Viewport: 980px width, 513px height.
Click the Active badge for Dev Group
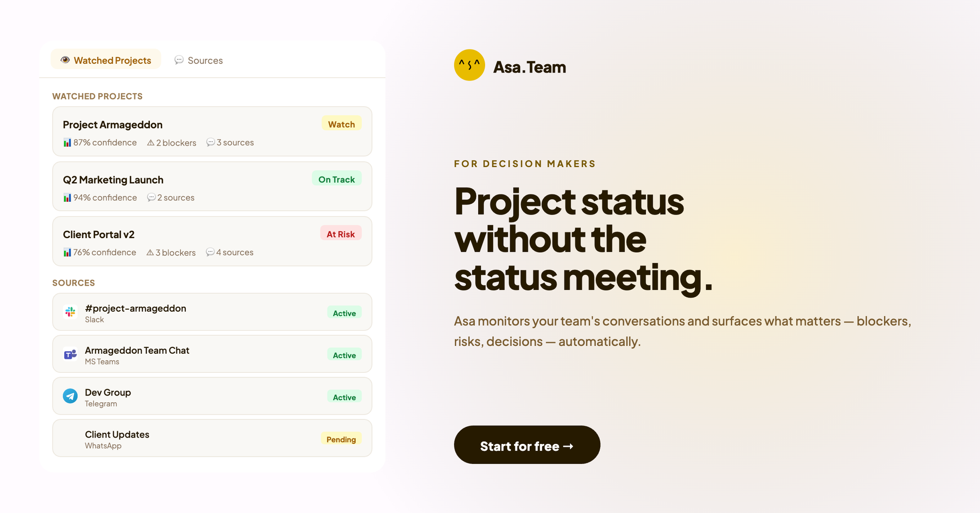coord(344,397)
